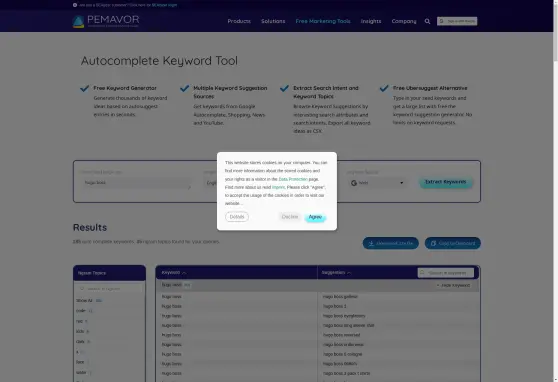Image resolution: width=558 pixels, height=382 pixels.
Task: Click the PEMAVOR logo
Action: (106, 21)
